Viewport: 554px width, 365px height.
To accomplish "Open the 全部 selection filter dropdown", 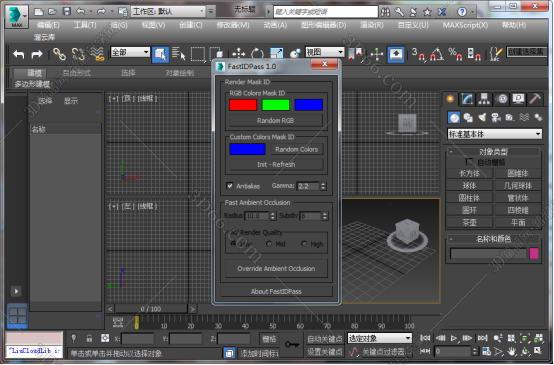I will coord(130,52).
